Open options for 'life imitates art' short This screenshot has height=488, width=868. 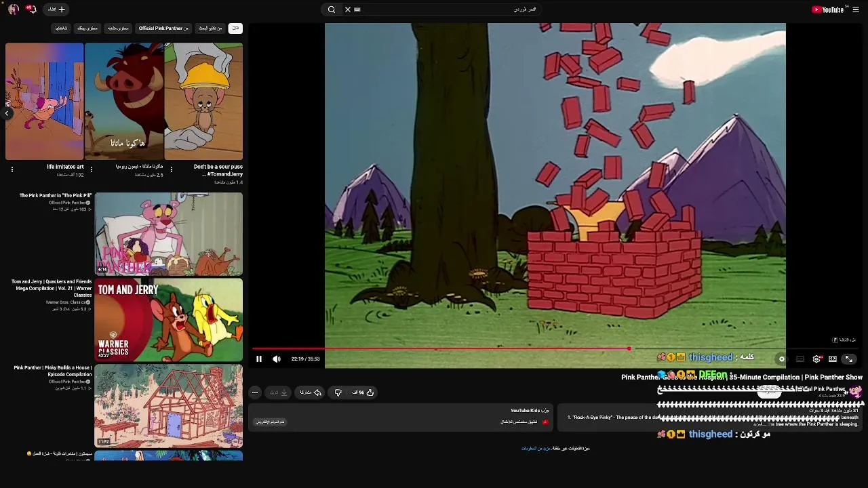(12, 169)
